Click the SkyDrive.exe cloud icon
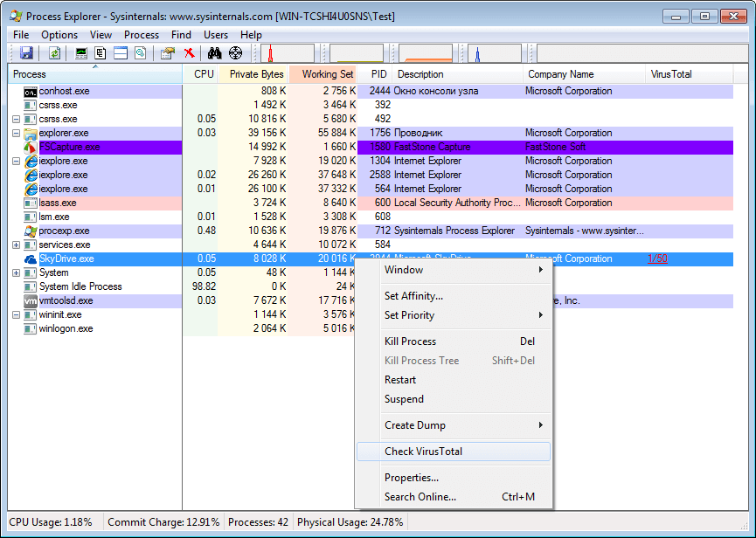This screenshot has width=756, height=538. pos(31,259)
